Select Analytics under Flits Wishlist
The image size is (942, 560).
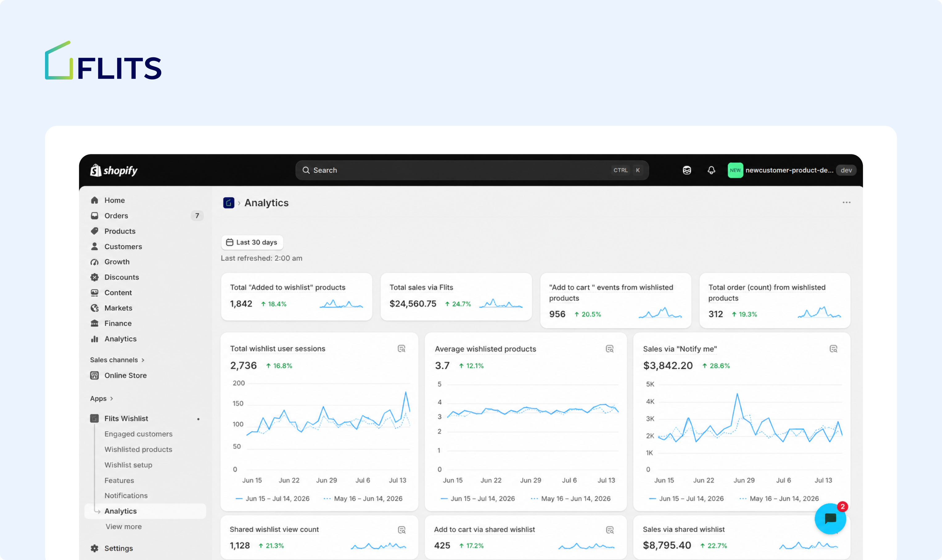click(x=145, y=511)
